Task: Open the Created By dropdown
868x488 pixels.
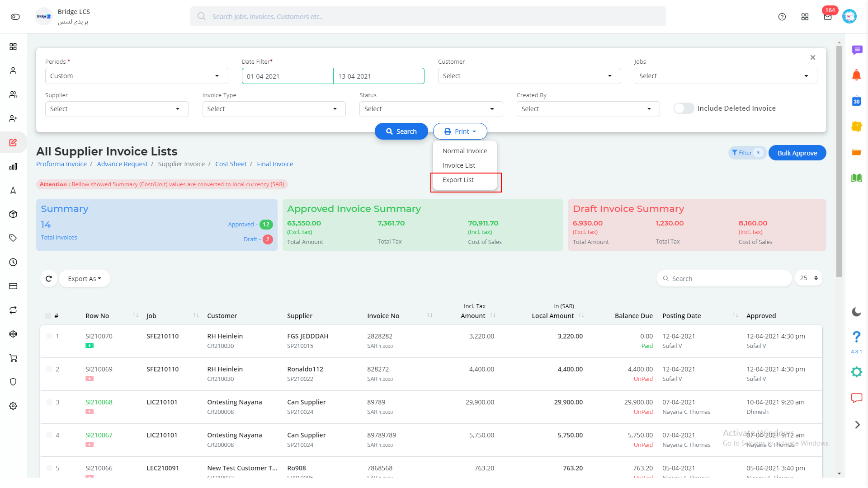Action: (x=588, y=109)
